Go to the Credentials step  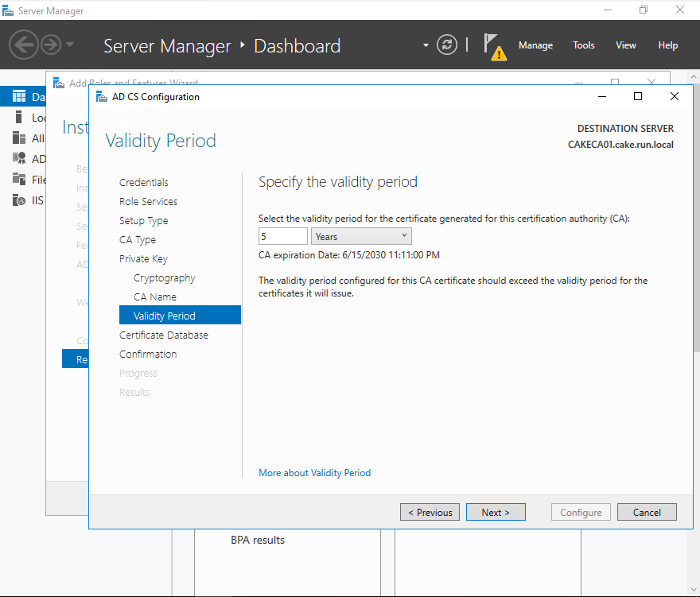click(x=144, y=183)
